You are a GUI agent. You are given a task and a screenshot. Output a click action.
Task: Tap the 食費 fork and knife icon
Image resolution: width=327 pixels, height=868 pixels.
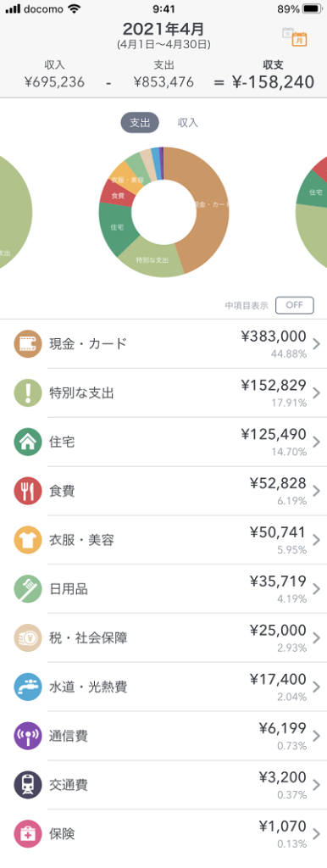(x=28, y=491)
